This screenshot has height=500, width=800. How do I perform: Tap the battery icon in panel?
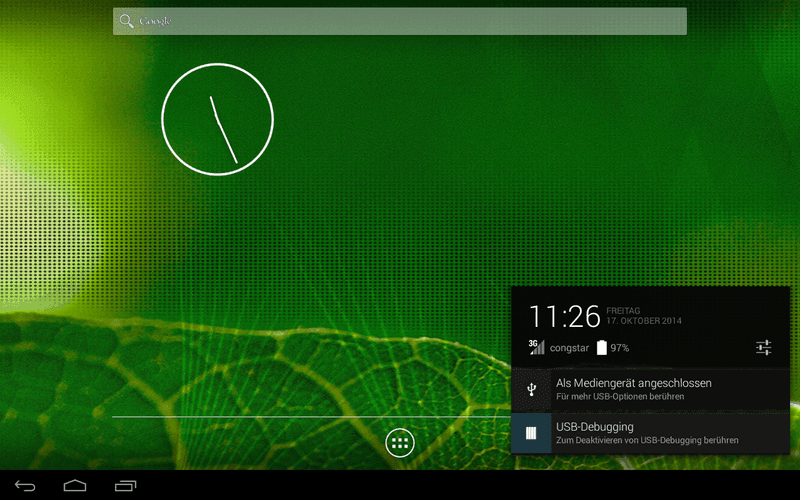click(602, 347)
